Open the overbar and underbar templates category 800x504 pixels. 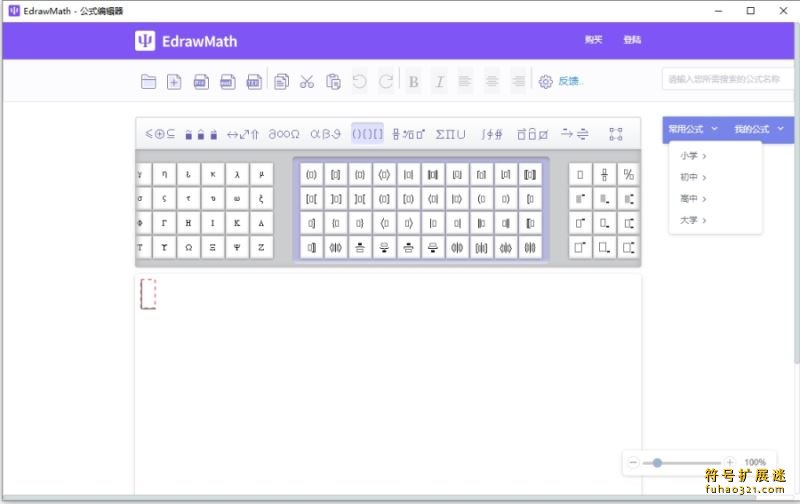click(532, 134)
